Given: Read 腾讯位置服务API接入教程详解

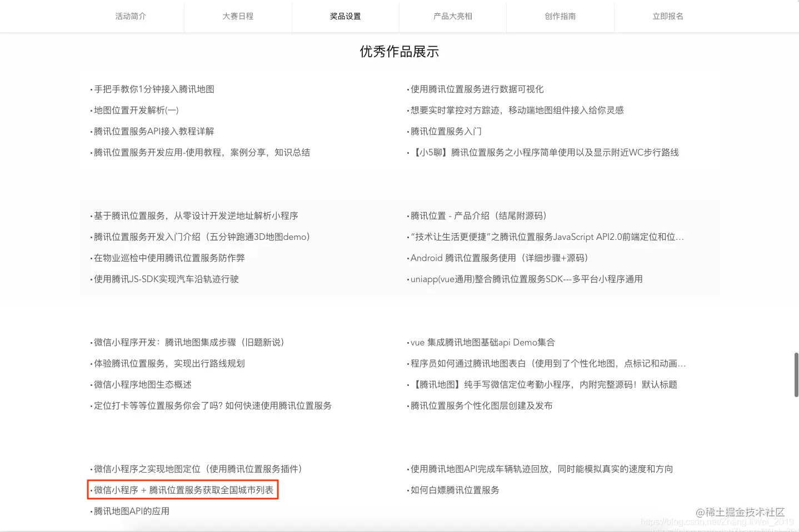Looking at the screenshot, I should 154,131.
